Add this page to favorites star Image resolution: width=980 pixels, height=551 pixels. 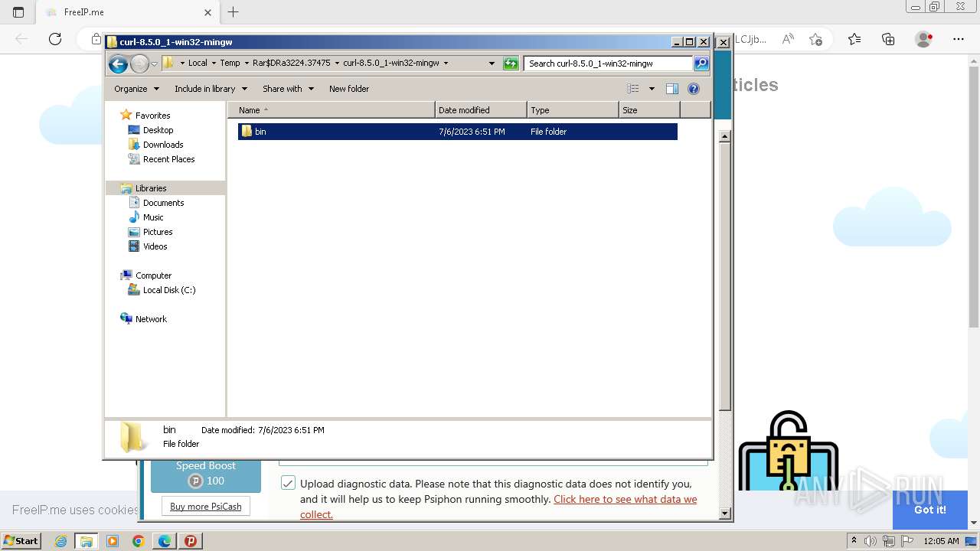815,39
